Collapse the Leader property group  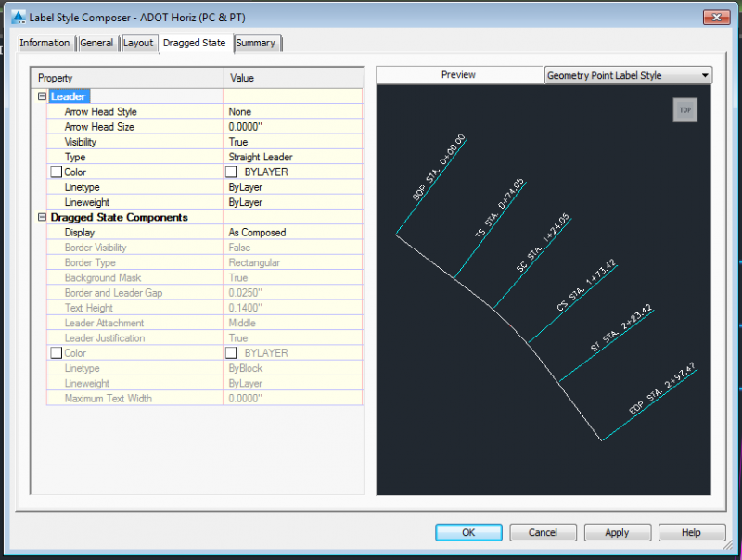43,95
